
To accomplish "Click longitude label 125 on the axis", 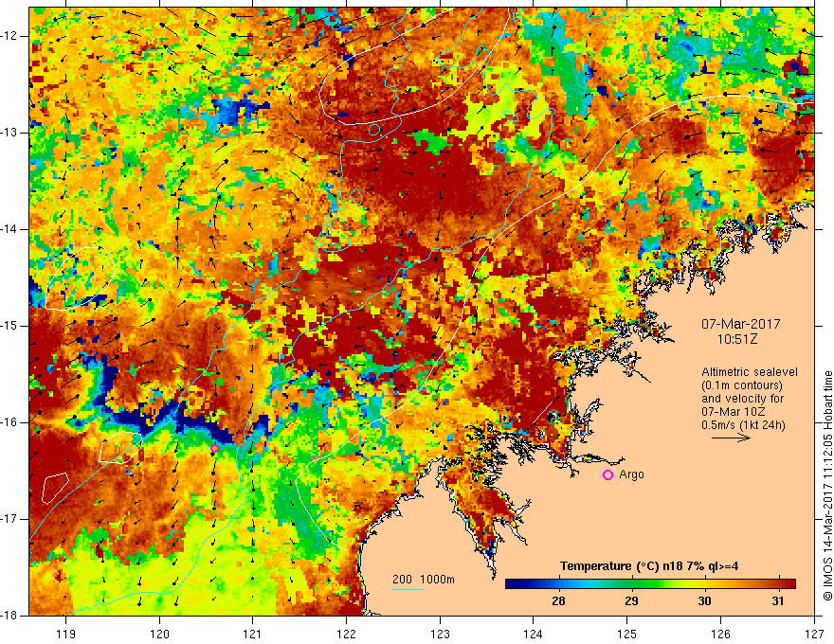I will pyautogui.click(x=627, y=634).
